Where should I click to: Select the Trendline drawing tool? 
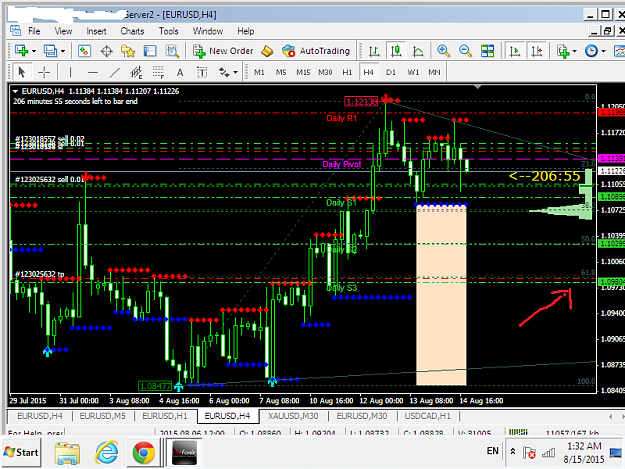[x=114, y=72]
